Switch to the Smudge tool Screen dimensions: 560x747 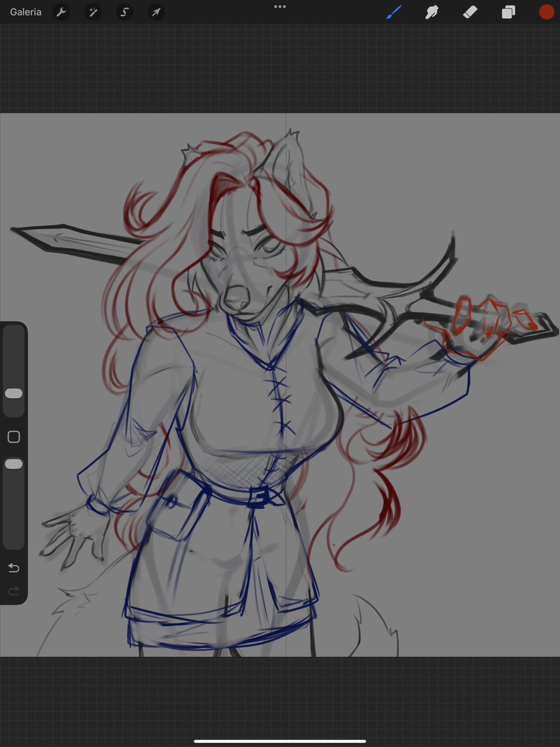coord(432,12)
